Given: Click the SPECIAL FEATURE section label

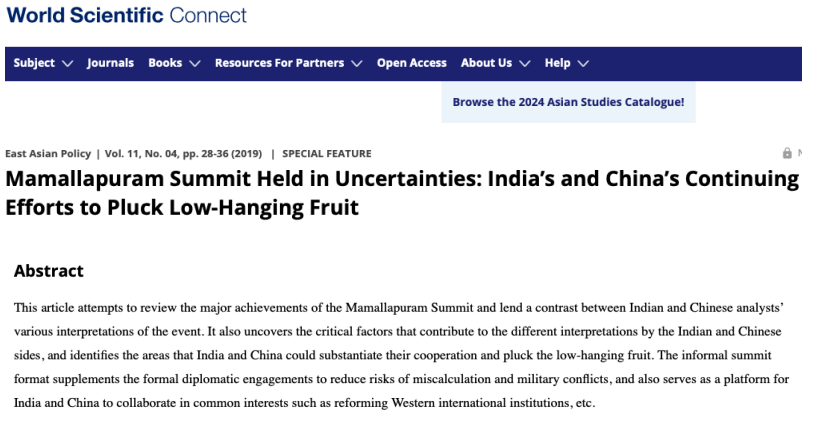Looking at the screenshot, I should tap(327, 154).
